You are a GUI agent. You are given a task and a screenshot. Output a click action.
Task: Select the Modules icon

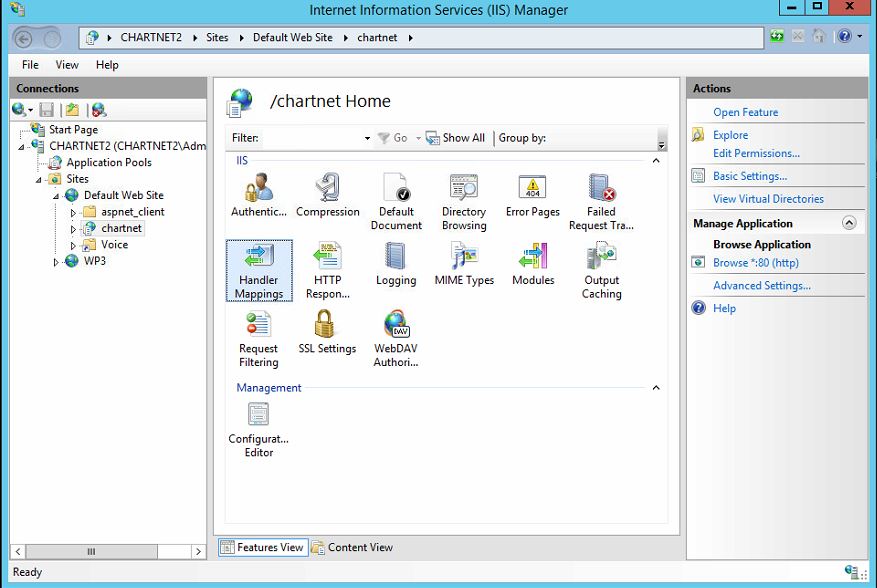(x=533, y=264)
